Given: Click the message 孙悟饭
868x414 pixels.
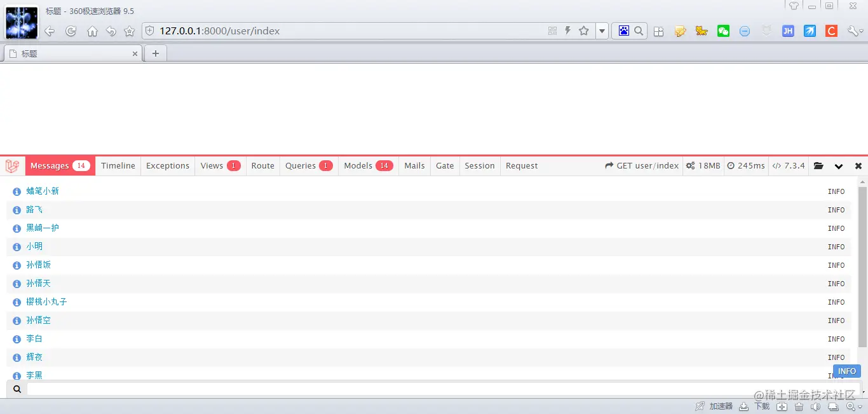Looking at the screenshot, I should point(38,265).
